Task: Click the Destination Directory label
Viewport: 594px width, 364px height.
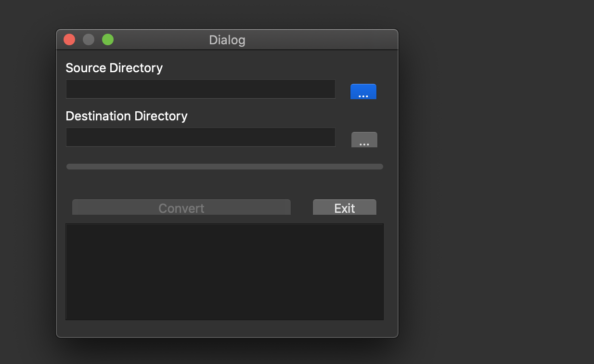Action: [127, 116]
